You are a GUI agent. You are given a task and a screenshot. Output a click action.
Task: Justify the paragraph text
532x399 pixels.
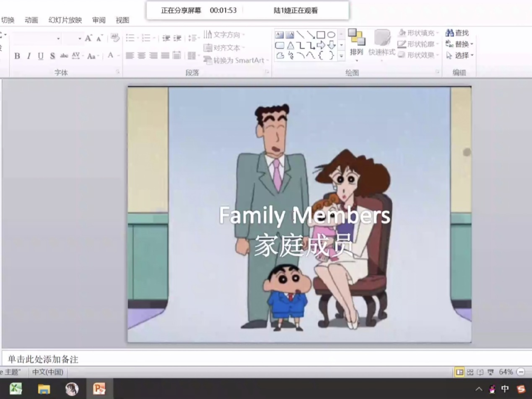pos(165,55)
